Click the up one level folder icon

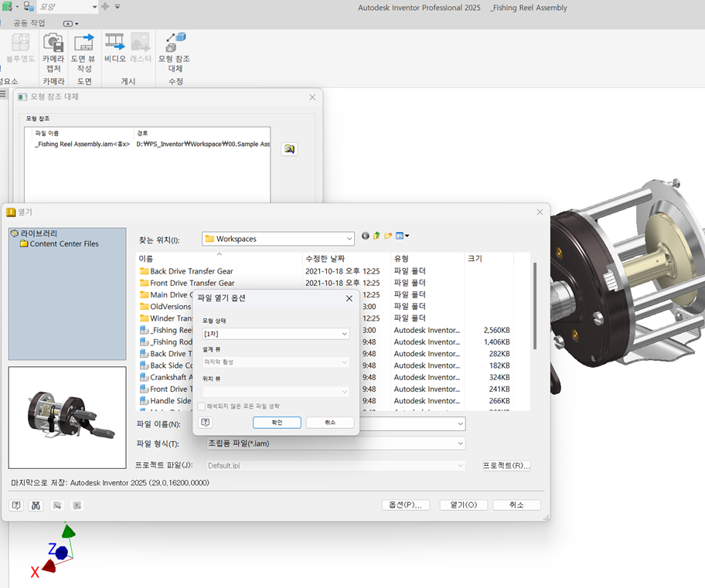click(x=376, y=236)
